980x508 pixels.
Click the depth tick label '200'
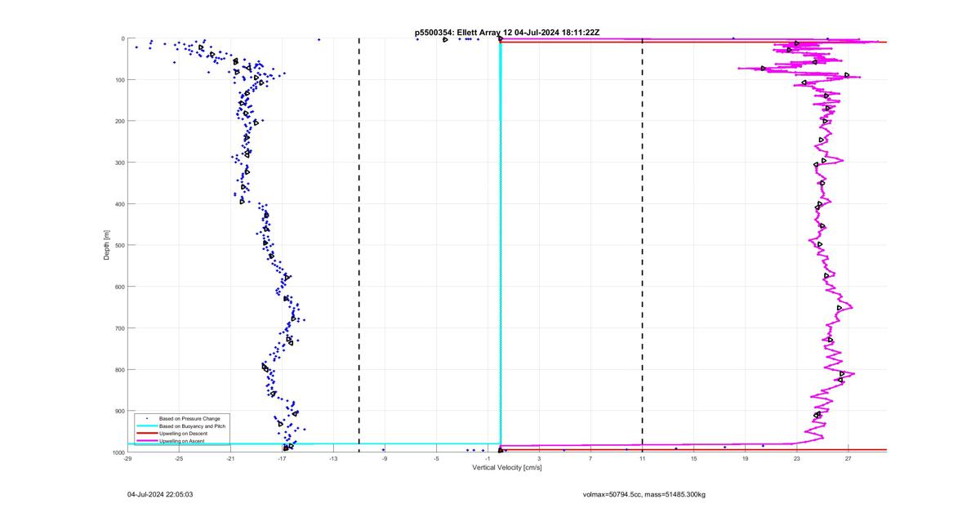[x=119, y=121]
